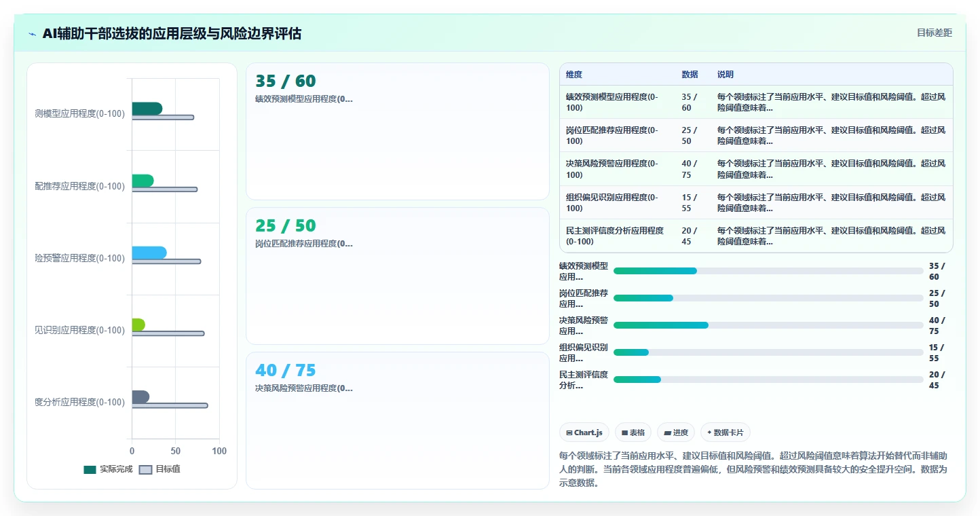Click the 岗位匹配推荐 progress bar
This screenshot has height=516, width=980.
tap(768, 298)
